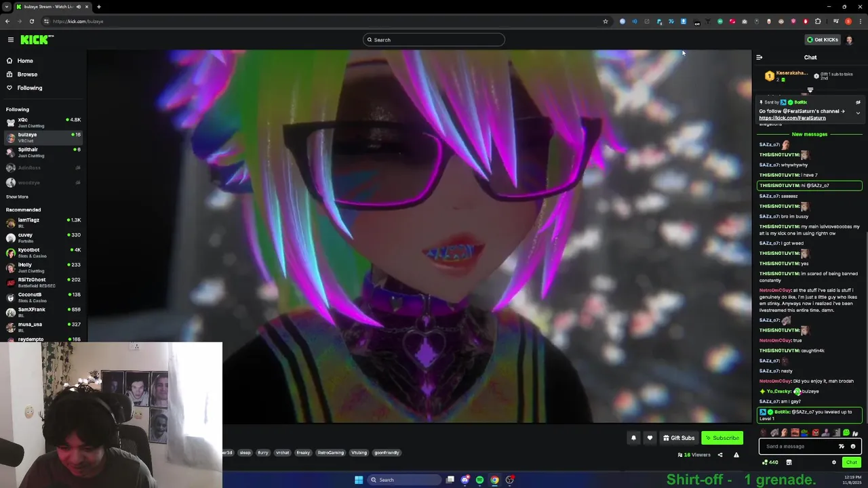The height and width of the screenshot is (488, 868).
Task: Open viewers list showing 16 Viewers
Action: point(694,455)
